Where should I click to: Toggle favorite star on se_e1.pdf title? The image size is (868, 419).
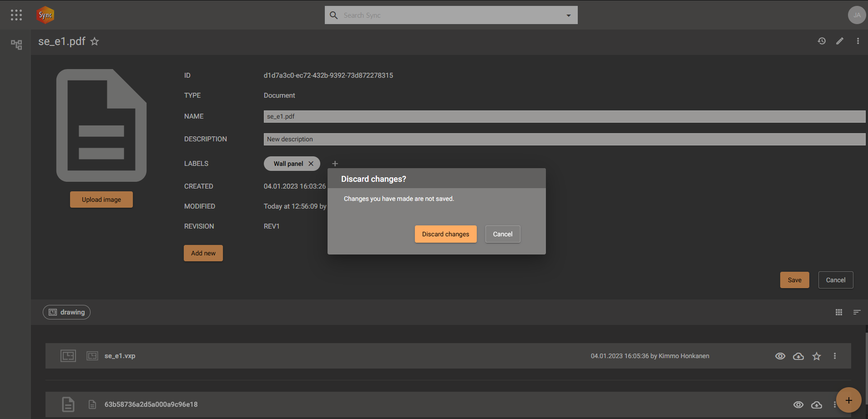[x=95, y=42]
